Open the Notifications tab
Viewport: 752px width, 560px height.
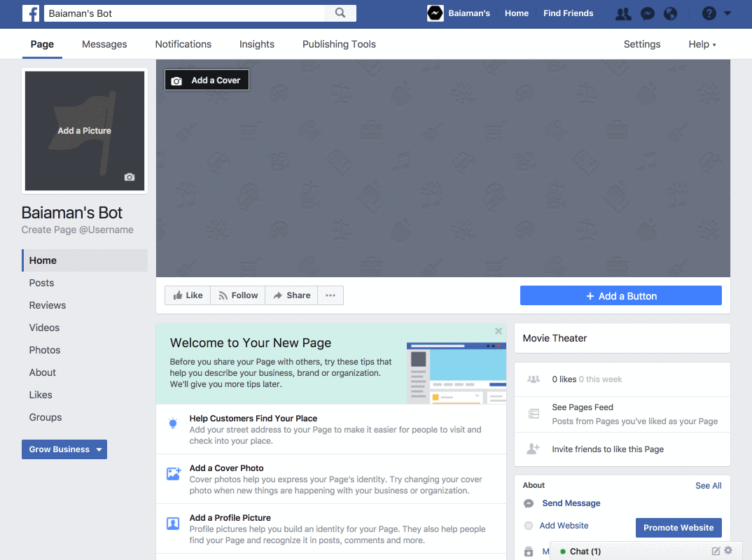click(183, 44)
